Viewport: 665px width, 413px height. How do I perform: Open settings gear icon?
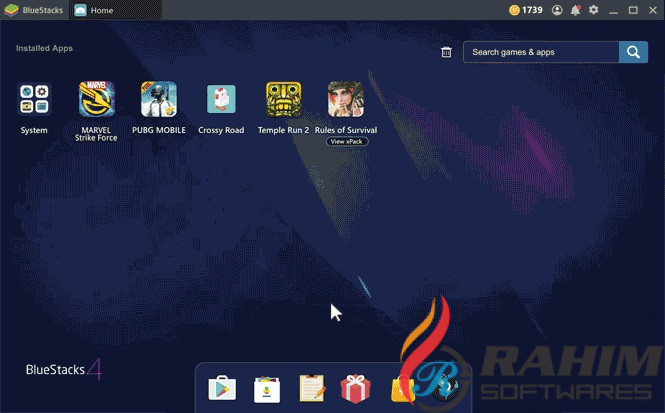593,10
